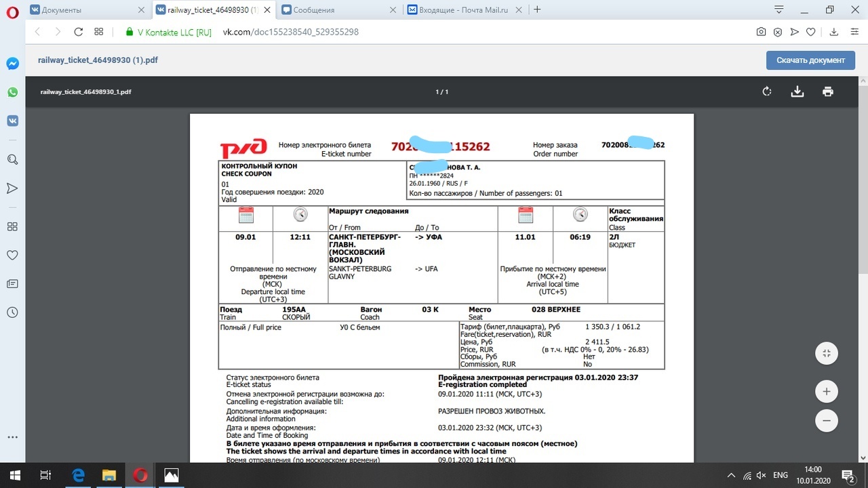Select the railway_ticket_46498930 tab
The image size is (868, 488).
tap(213, 9)
